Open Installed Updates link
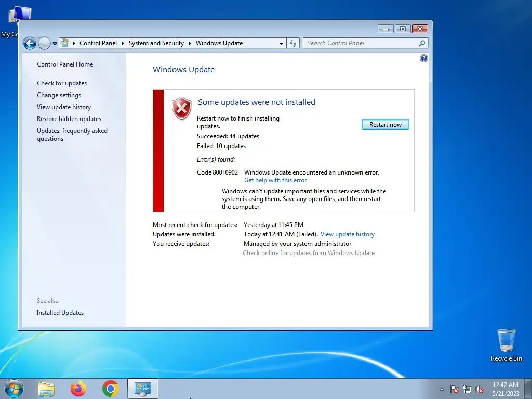This screenshot has width=532, height=399. (x=60, y=313)
